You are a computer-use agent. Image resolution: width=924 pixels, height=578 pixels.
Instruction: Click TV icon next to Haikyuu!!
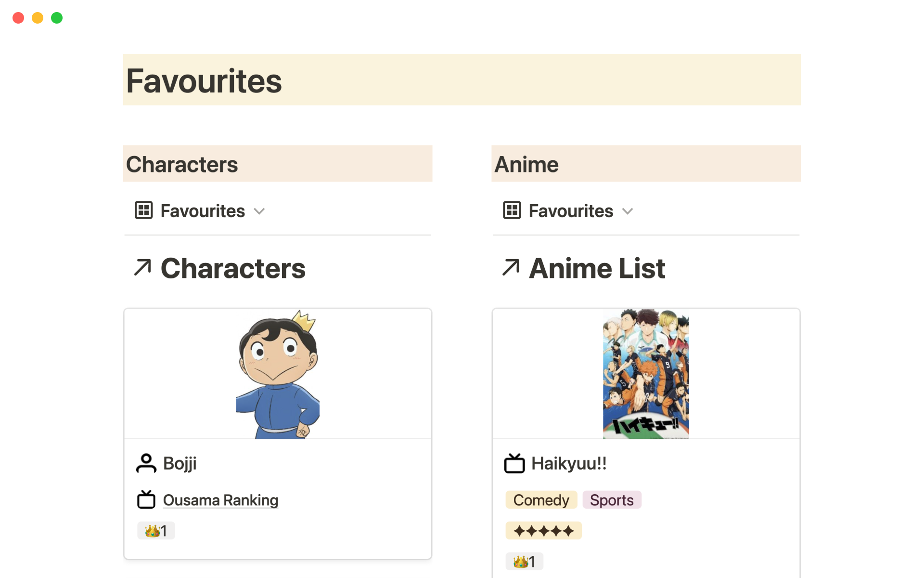point(514,463)
